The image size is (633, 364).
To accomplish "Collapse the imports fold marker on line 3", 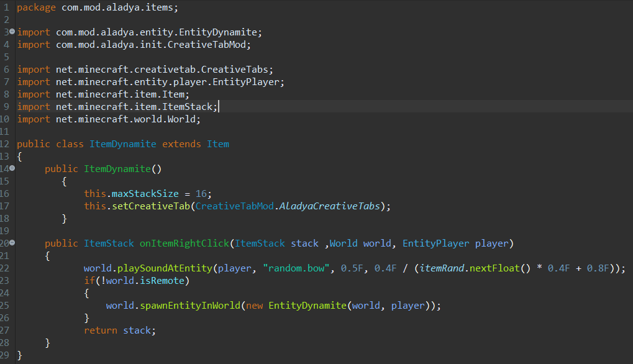I will point(12,32).
